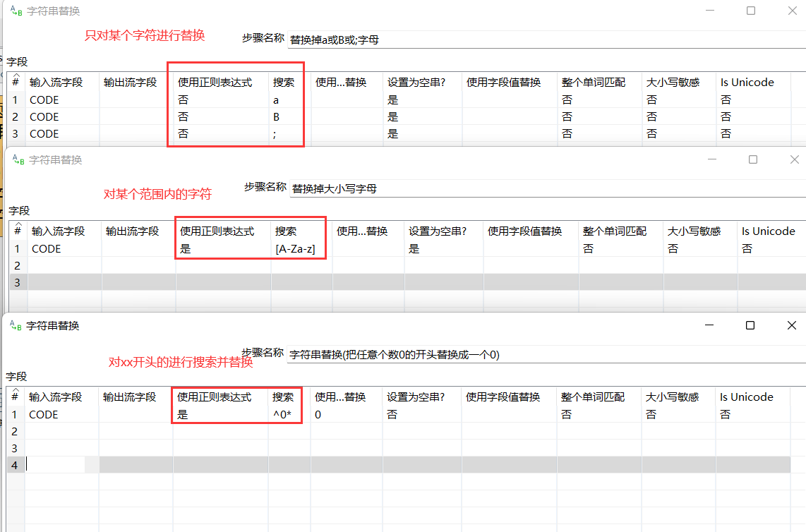Click the string replace icon in the top window's title bar
The image size is (806, 532).
coord(16,11)
